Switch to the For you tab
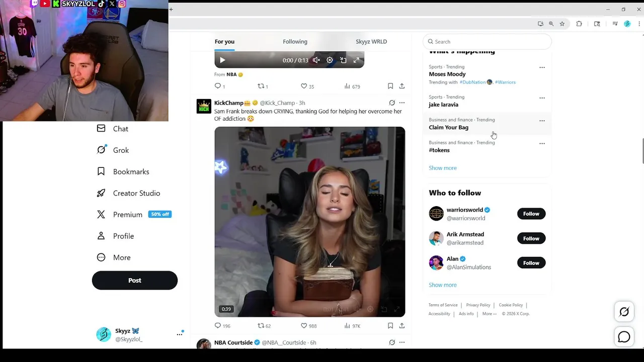This screenshot has height=362, width=644. coord(224,42)
